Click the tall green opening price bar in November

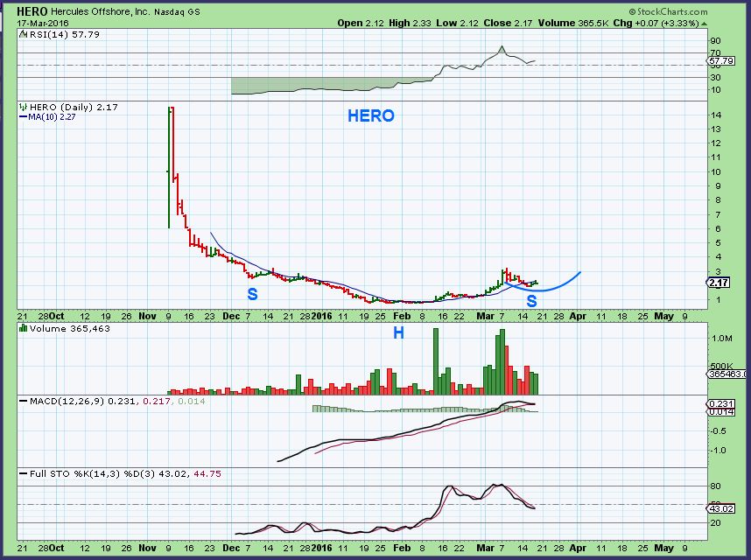tap(169, 167)
